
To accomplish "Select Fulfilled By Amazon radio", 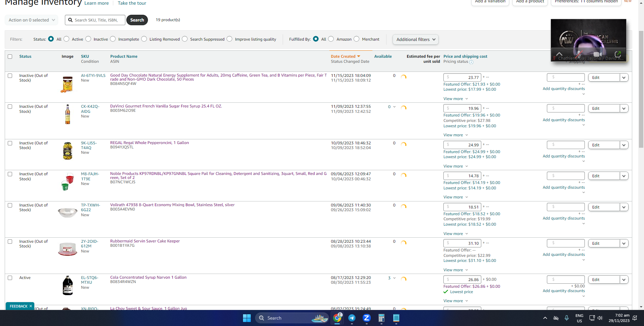I will tap(331, 39).
